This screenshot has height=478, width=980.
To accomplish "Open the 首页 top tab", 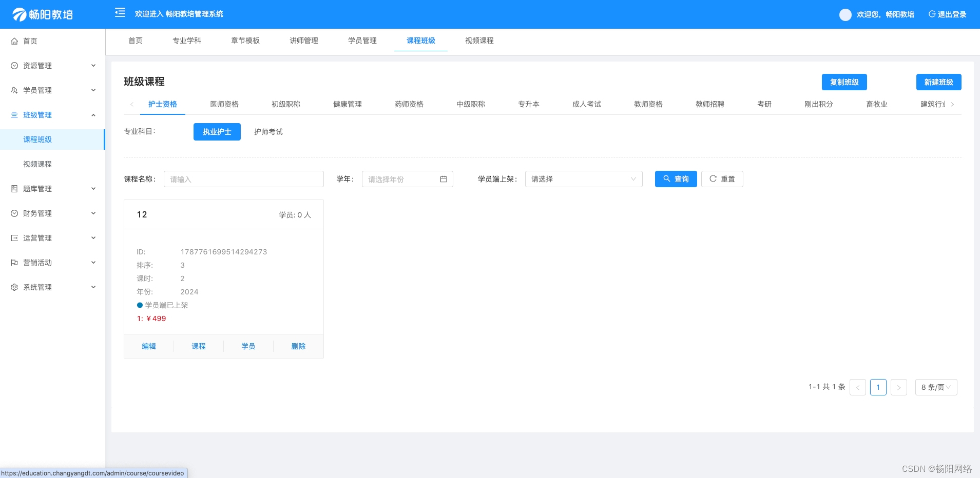I will [x=136, y=41].
